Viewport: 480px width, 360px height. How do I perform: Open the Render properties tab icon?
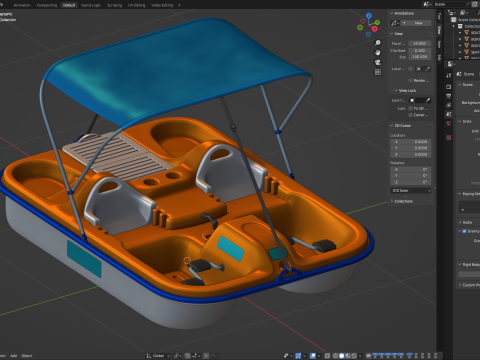click(449, 86)
